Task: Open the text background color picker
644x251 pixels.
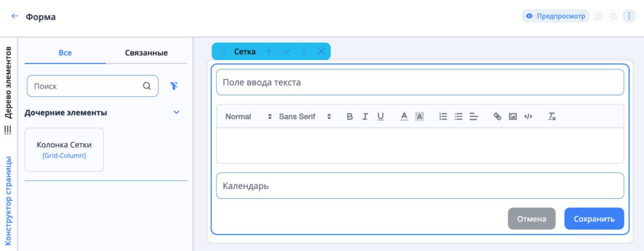Action: point(419,116)
